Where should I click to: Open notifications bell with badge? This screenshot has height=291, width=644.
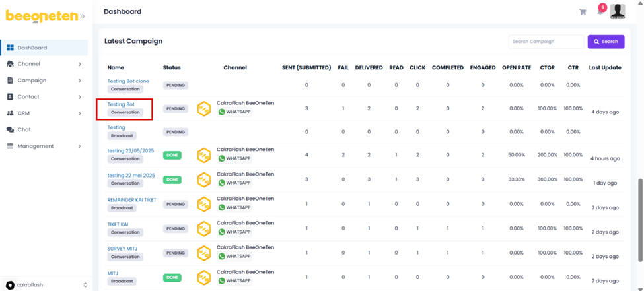(x=600, y=11)
